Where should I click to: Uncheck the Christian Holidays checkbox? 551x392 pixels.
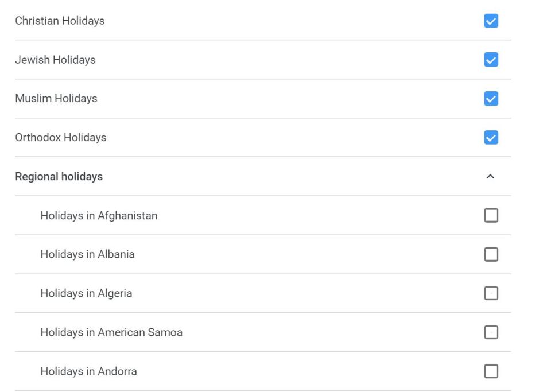pyautogui.click(x=491, y=21)
